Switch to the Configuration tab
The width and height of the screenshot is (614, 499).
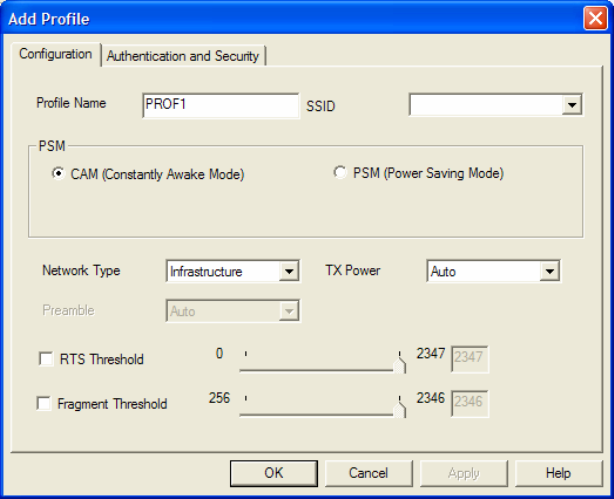coord(56,54)
